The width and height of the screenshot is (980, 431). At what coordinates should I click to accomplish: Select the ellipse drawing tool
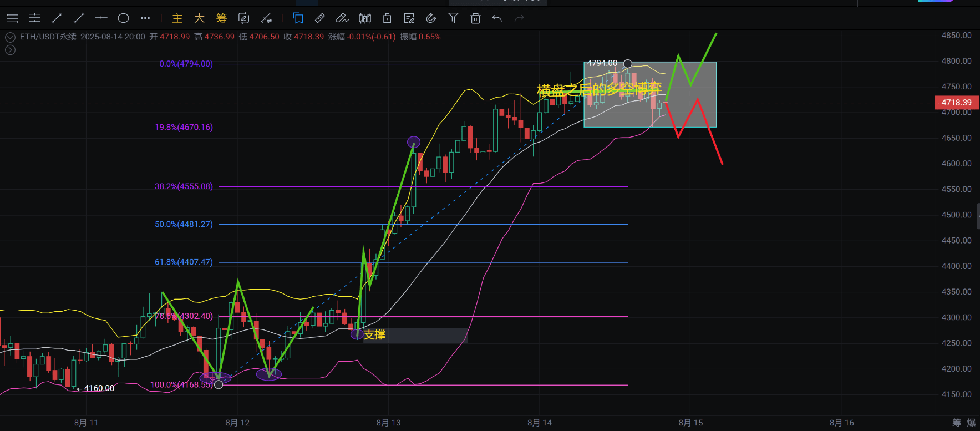[x=123, y=18]
